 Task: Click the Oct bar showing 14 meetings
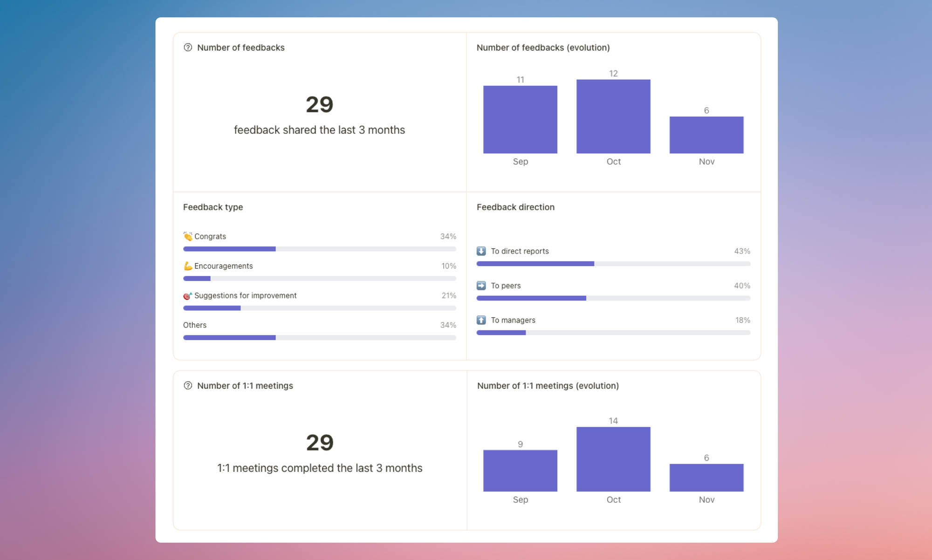point(613,458)
